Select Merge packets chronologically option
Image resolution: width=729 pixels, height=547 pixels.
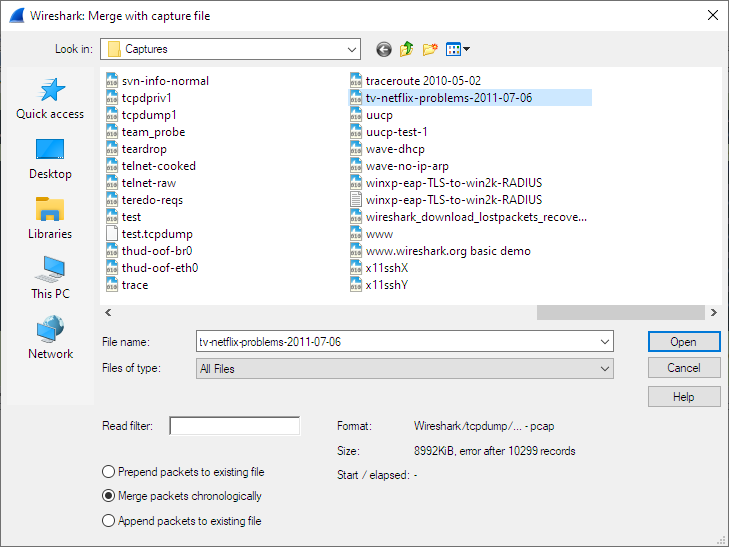(108, 496)
